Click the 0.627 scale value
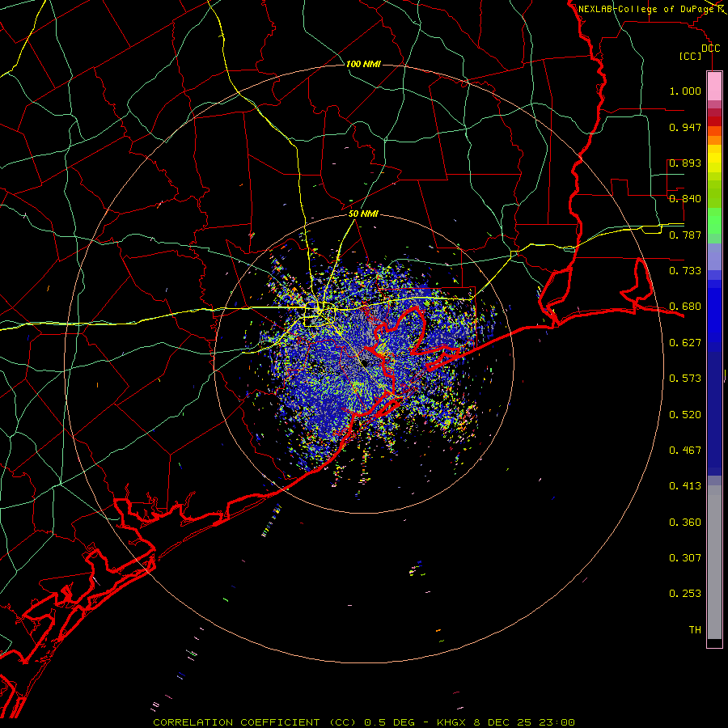This screenshot has width=728, height=728. tap(685, 343)
